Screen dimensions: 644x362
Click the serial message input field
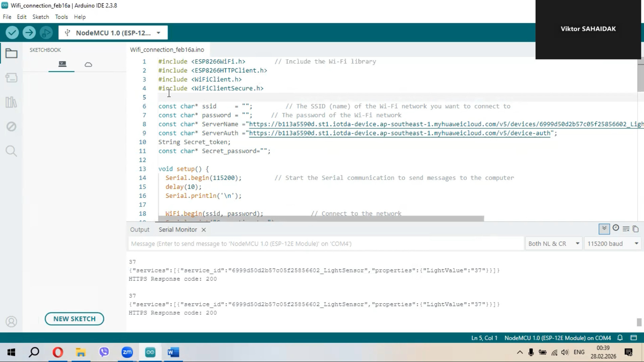(325, 244)
